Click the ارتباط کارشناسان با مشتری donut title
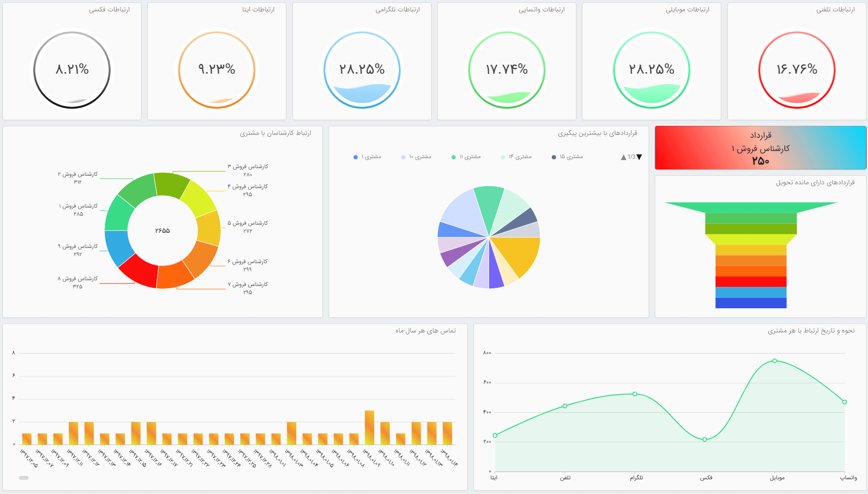This screenshot has width=868, height=494. pyautogui.click(x=275, y=133)
